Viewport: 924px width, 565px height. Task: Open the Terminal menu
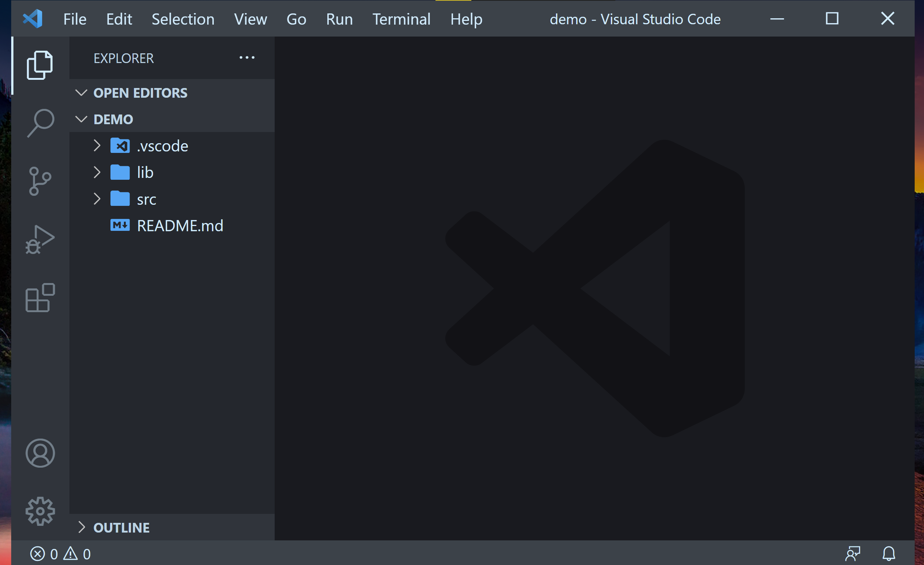401,19
